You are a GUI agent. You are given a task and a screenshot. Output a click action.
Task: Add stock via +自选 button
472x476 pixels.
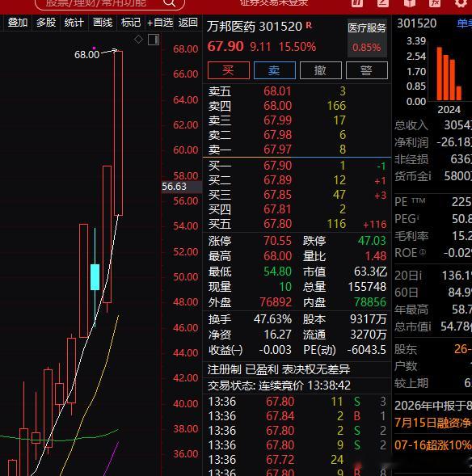(x=160, y=23)
